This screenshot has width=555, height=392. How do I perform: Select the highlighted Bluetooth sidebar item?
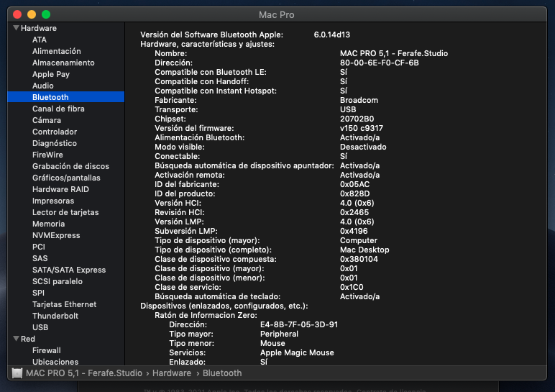(66, 97)
